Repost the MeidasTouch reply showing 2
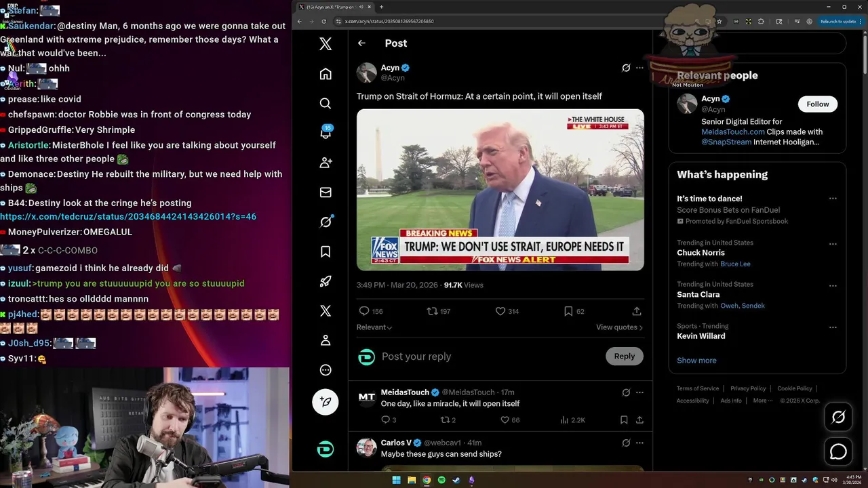The image size is (868, 488). [x=448, y=420]
